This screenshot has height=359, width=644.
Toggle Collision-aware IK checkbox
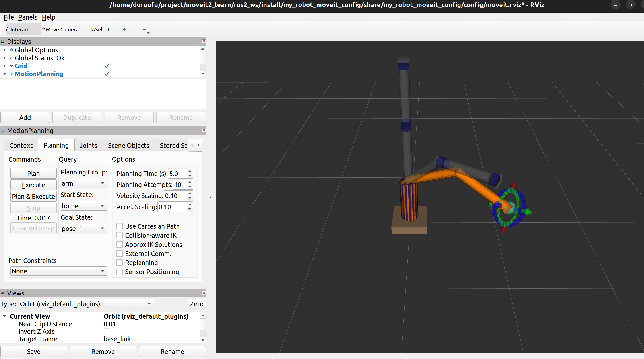click(x=120, y=235)
